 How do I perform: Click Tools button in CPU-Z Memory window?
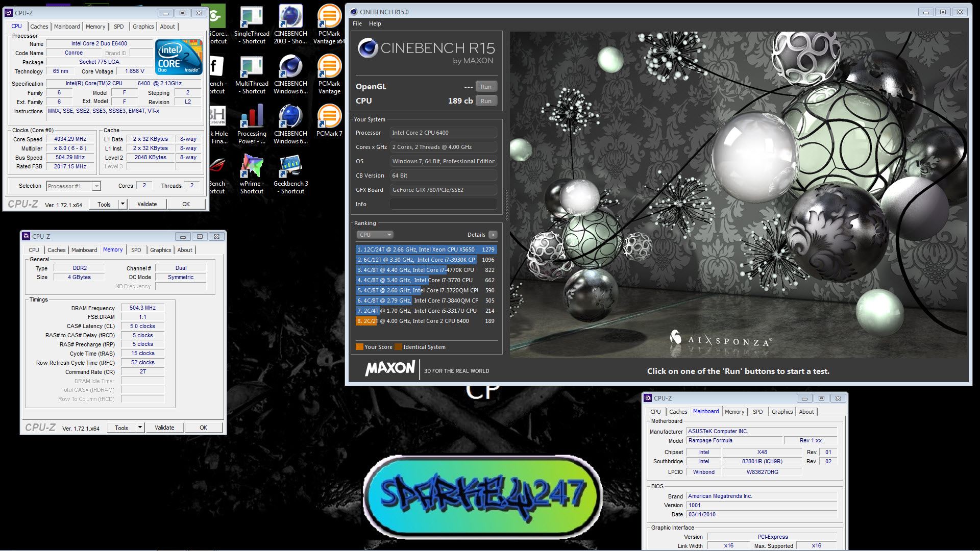point(121,428)
